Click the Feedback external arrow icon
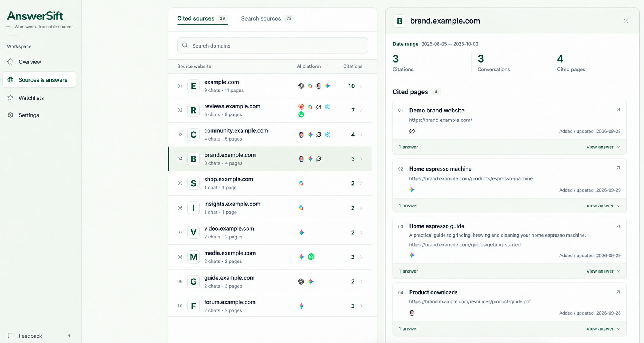This screenshot has height=343, width=644. tap(68, 336)
